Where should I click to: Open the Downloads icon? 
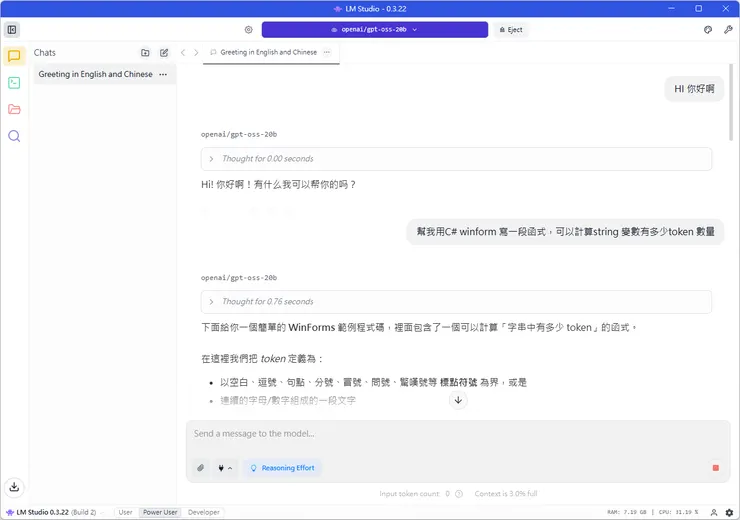coord(14,487)
